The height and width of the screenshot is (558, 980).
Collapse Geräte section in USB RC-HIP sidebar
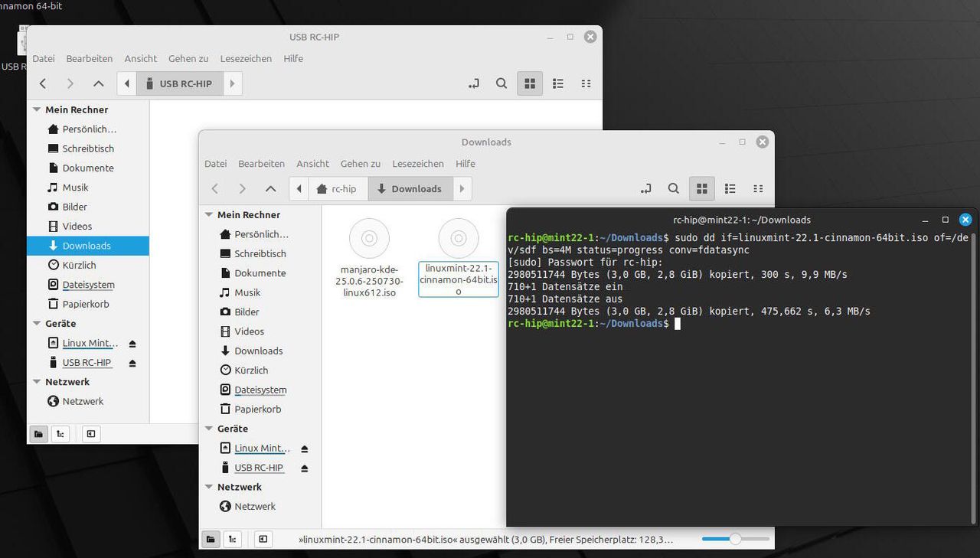tap(37, 323)
